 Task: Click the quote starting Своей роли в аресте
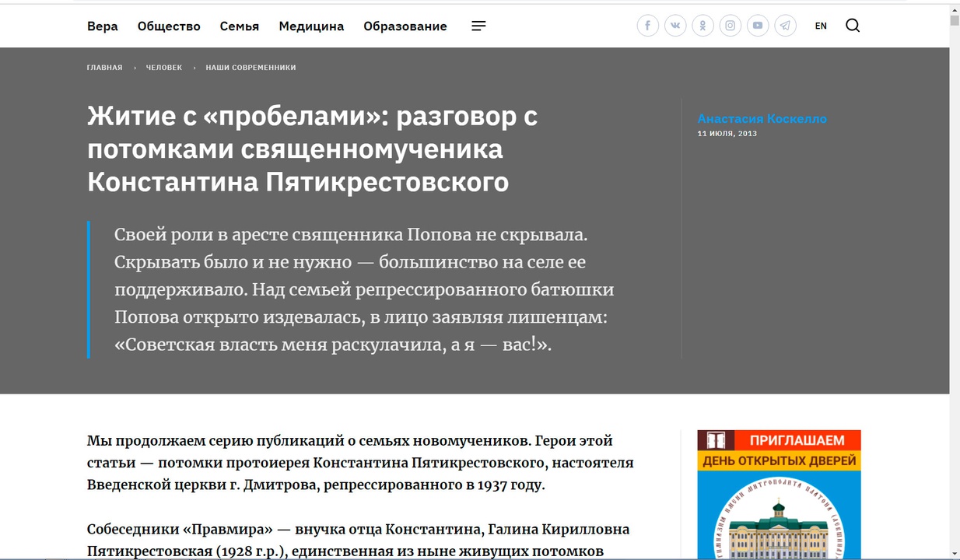click(x=364, y=289)
